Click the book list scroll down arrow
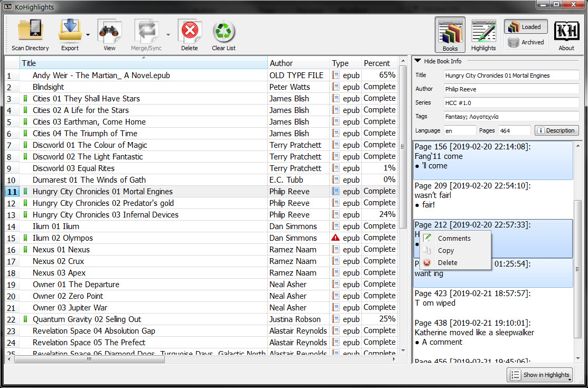 pyautogui.click(x=403, y=350)
